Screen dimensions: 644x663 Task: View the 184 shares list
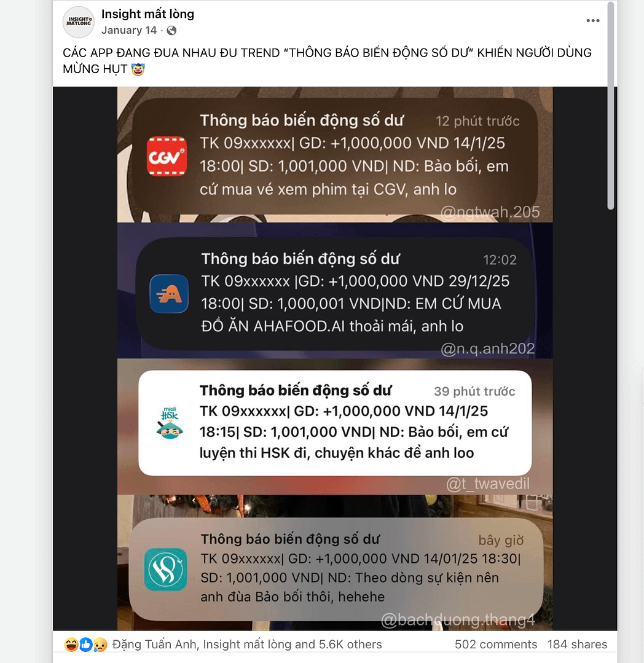[577, 645]
